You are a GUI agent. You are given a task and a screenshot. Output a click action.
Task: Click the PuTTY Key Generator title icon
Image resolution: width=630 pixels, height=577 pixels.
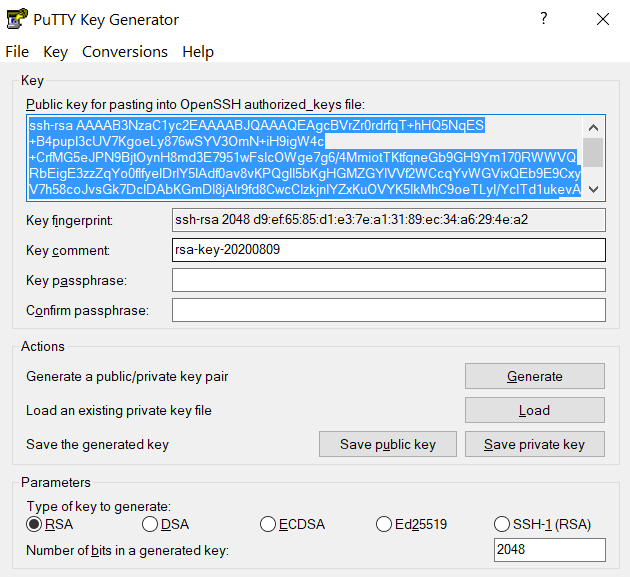(17, 19)
